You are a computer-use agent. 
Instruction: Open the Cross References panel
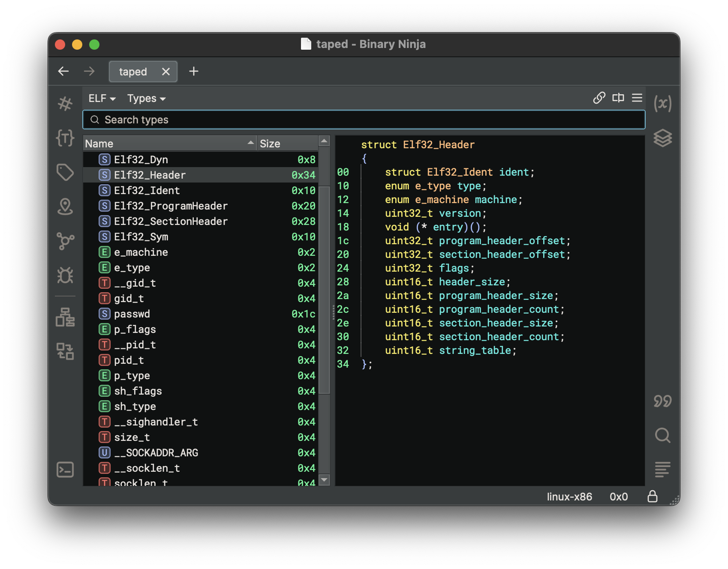[x=65, y=241]
